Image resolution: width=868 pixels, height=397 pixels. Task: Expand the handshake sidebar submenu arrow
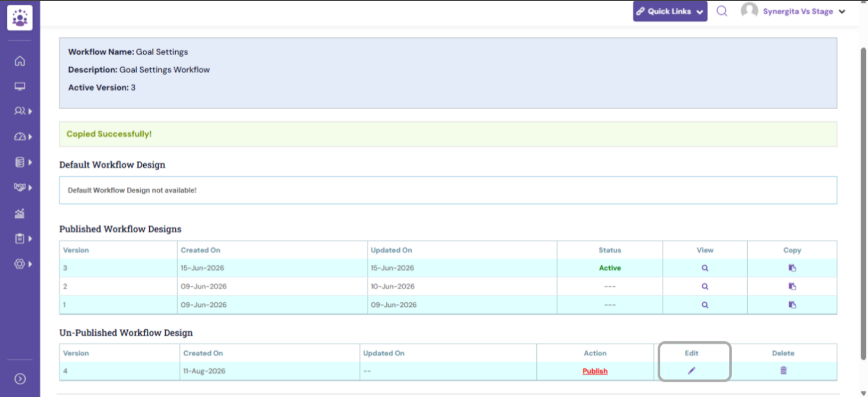(30, 188)
